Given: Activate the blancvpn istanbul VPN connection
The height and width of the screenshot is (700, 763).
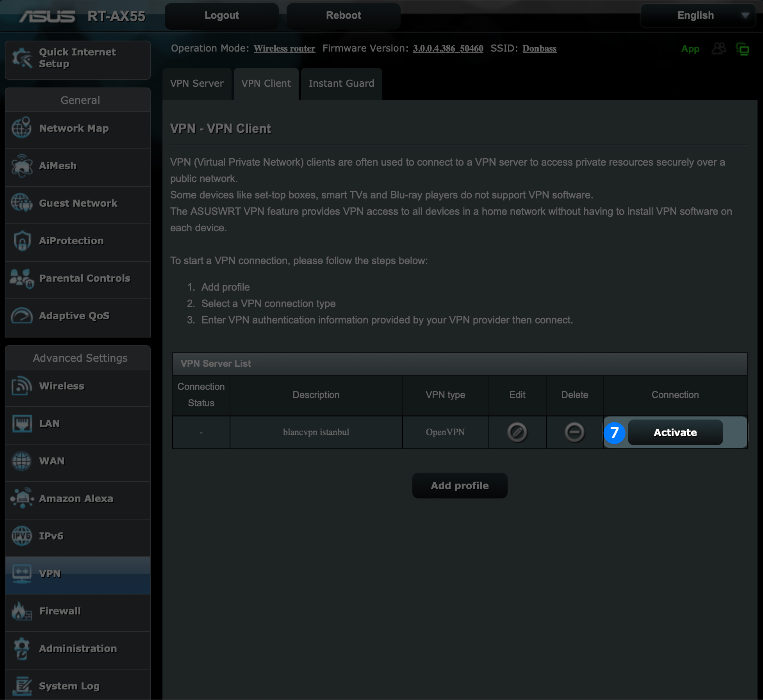Looking at the screenshot, I should coord(675,432).
